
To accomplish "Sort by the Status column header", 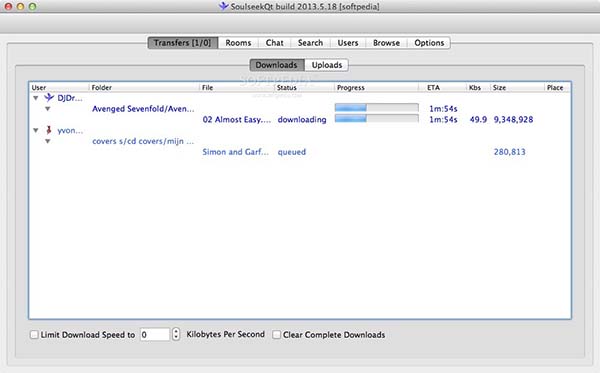I will pos(304,88).
